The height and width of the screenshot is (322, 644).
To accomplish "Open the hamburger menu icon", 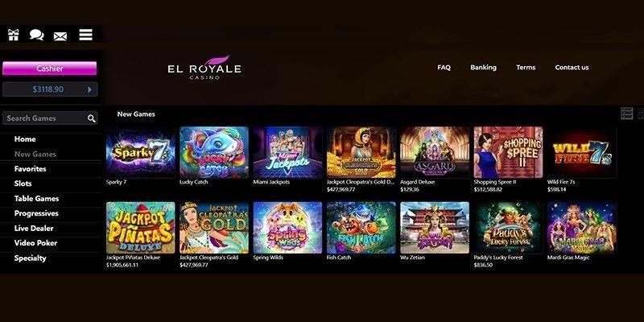I will click(86, 35).
